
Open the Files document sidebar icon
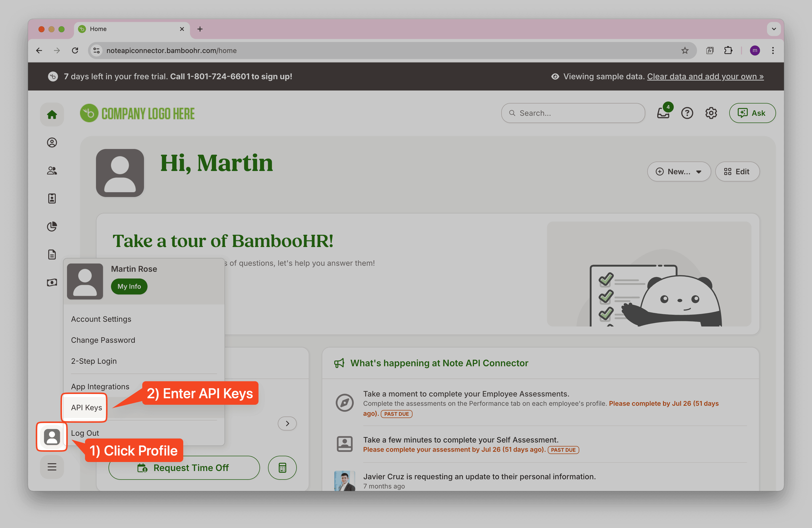click(52, 254)
